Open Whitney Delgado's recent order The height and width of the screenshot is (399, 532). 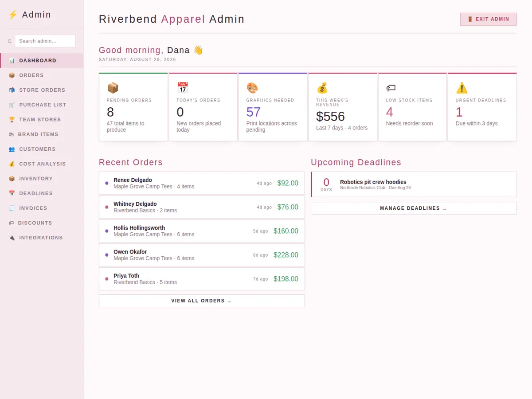[x=202, y=207]
